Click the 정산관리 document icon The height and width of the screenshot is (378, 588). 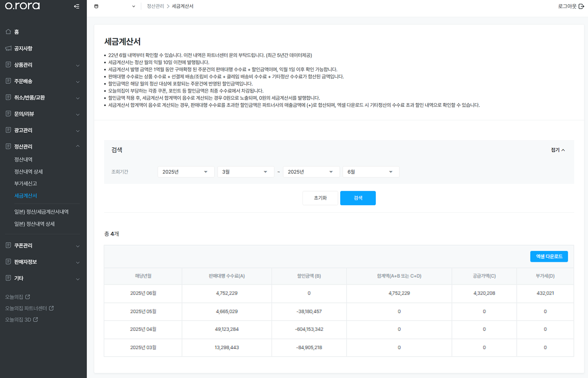[x=8, y=146]
